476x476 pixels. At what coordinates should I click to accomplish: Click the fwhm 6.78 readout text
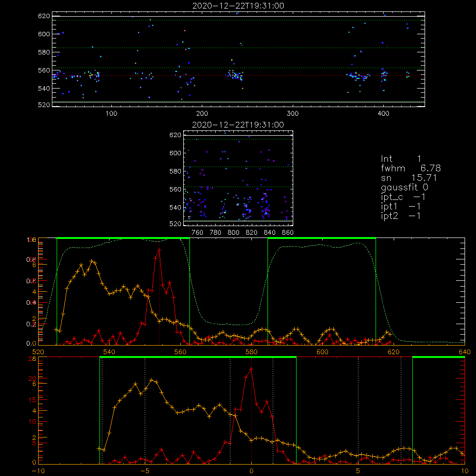click(x=410, y=168)
